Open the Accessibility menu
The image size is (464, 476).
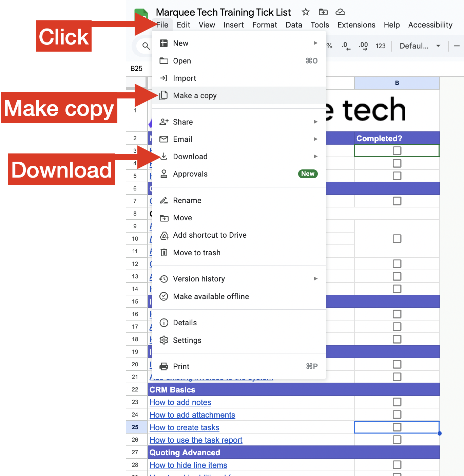click(x=430, y=25)
